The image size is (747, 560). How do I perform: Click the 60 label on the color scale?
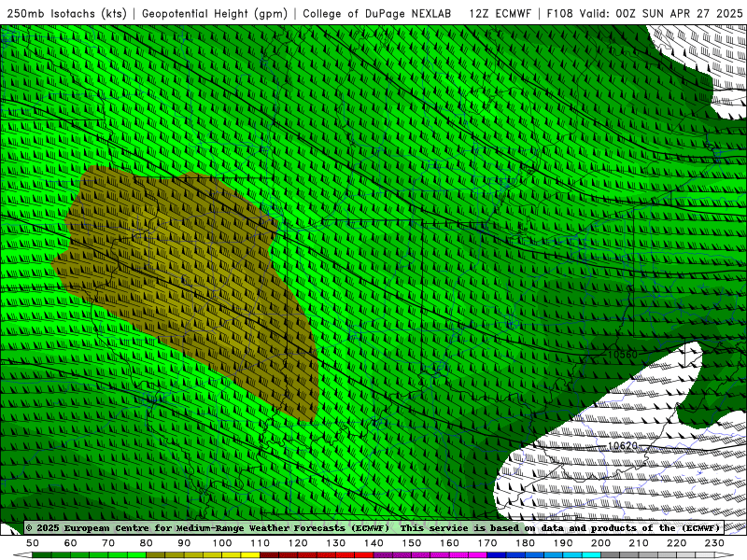[x=71, y=543]
